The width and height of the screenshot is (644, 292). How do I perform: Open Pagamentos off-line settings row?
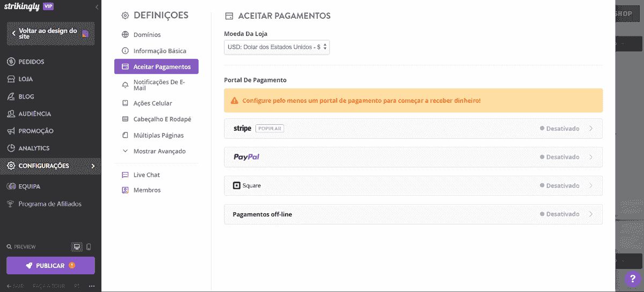[x=413, y=214]
